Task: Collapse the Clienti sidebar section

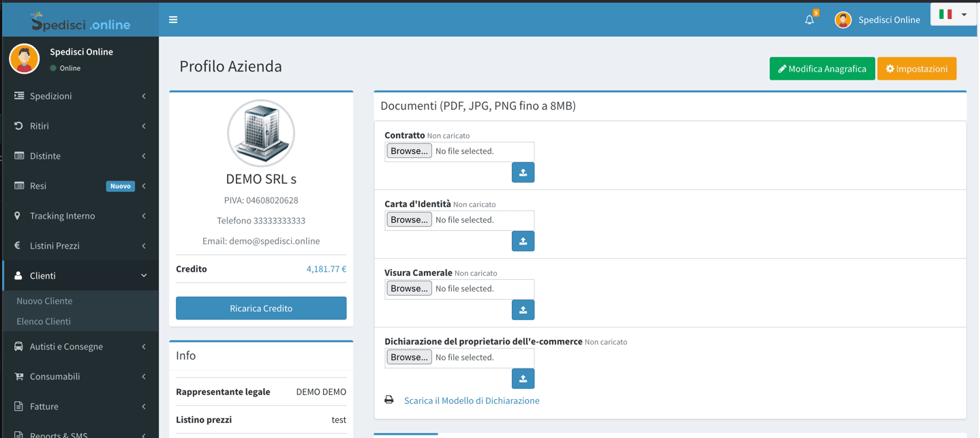Action: coord(80,276)
